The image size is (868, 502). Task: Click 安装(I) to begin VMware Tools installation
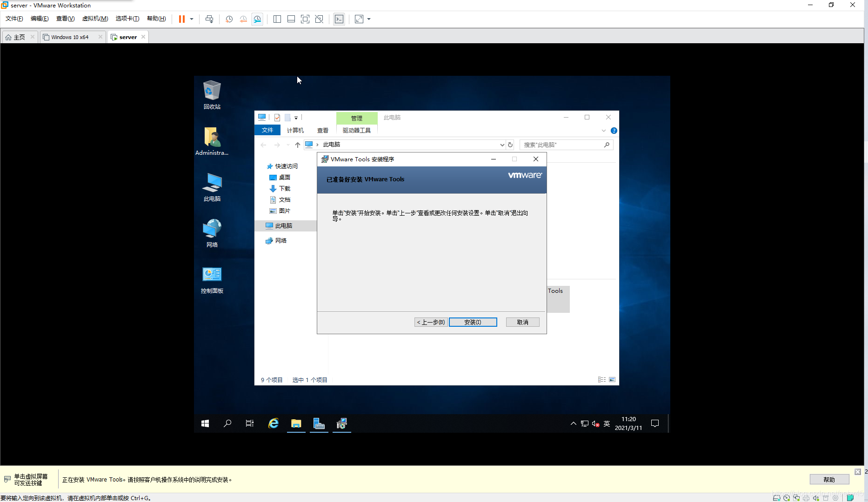tap(473, 322)
